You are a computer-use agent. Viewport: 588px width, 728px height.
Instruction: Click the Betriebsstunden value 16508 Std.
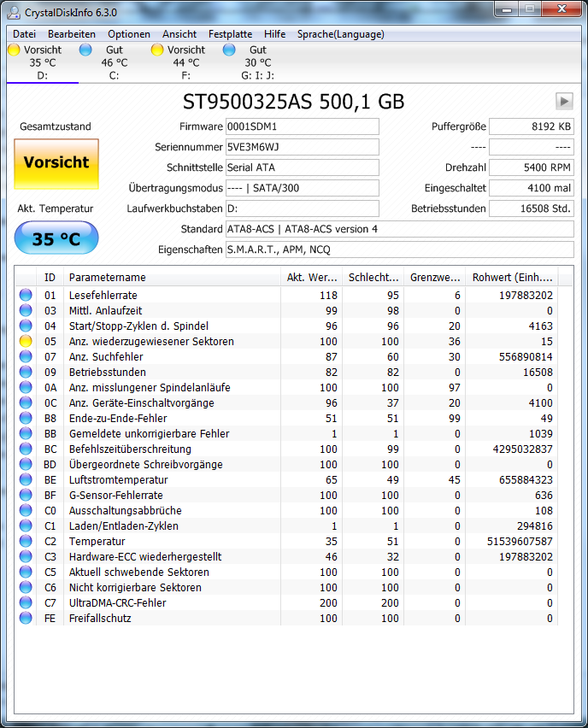coord(532,208)
